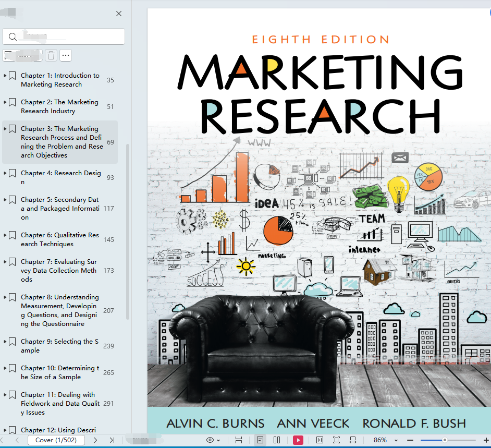Zoom in with the plus button
Image resolution: width=491 pixels, height=448 pixels.
point(486,440)
